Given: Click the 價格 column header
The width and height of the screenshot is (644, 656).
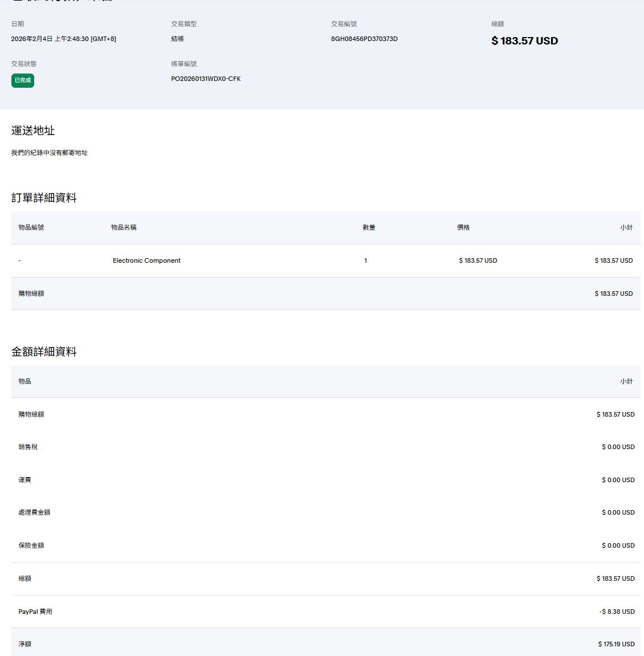Looking at the screenshot, I should pos(463,227).
